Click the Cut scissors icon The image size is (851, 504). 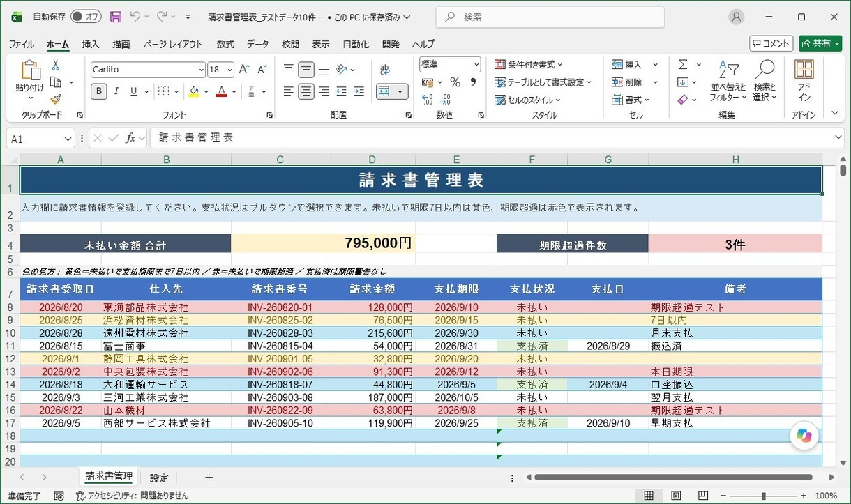56,65
